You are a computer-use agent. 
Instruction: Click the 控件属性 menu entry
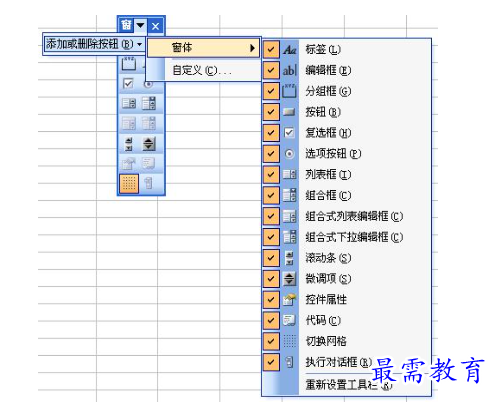coord(346,299)
